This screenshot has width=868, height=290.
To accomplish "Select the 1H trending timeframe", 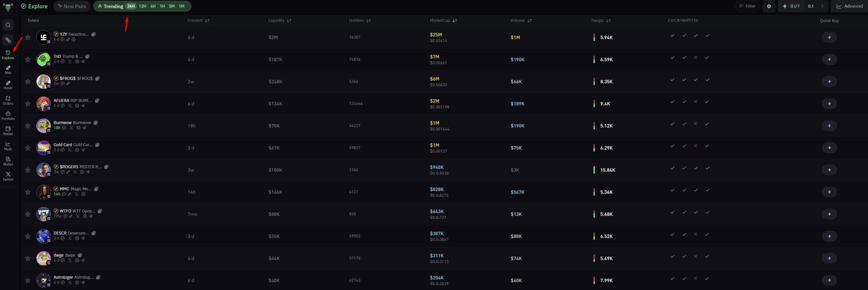I will 162,6.
